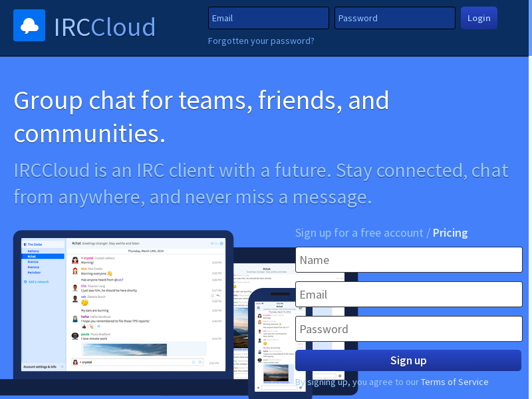Click the #chat channel in laptop screenshot sidebar
Viewport: 532px width, 399px height.
(33, 256)
